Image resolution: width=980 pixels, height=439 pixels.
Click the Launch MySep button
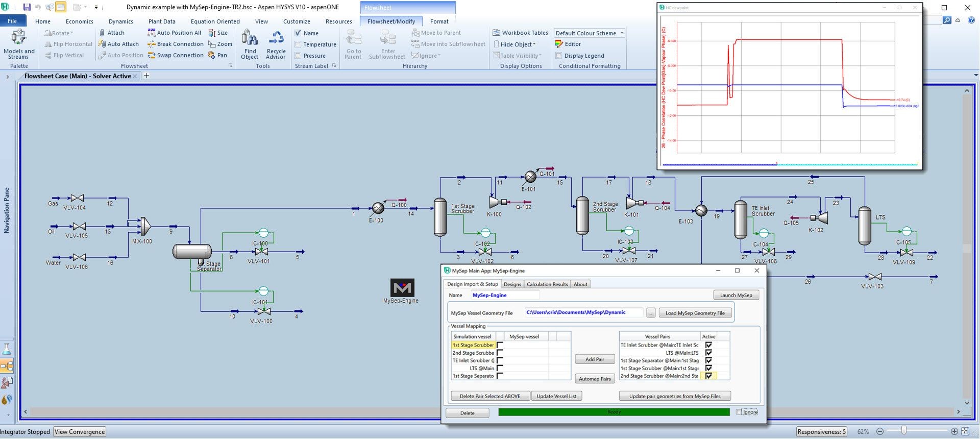pos(736,295)
